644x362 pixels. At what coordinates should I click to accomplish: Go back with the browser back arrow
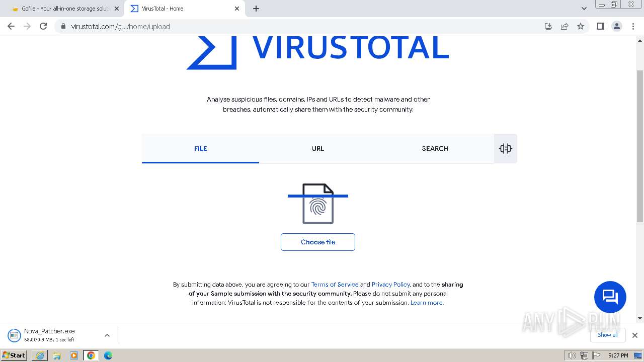(x=11, y=26)
